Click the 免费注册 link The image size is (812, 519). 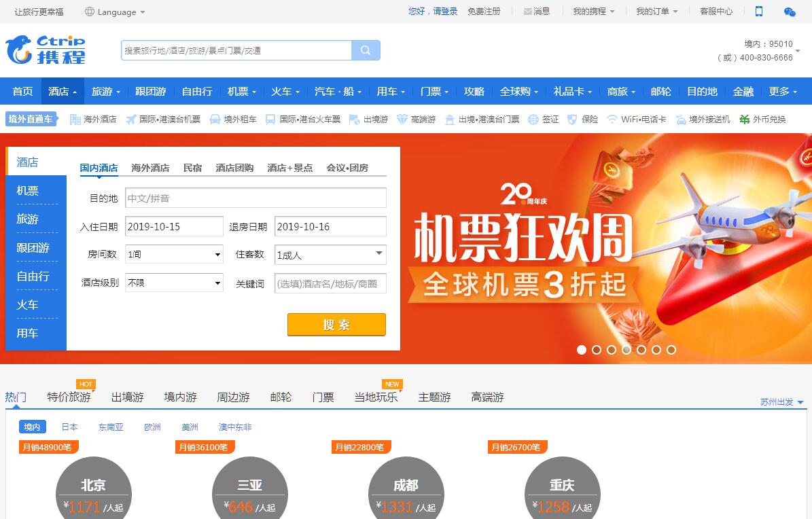point(484,12)
